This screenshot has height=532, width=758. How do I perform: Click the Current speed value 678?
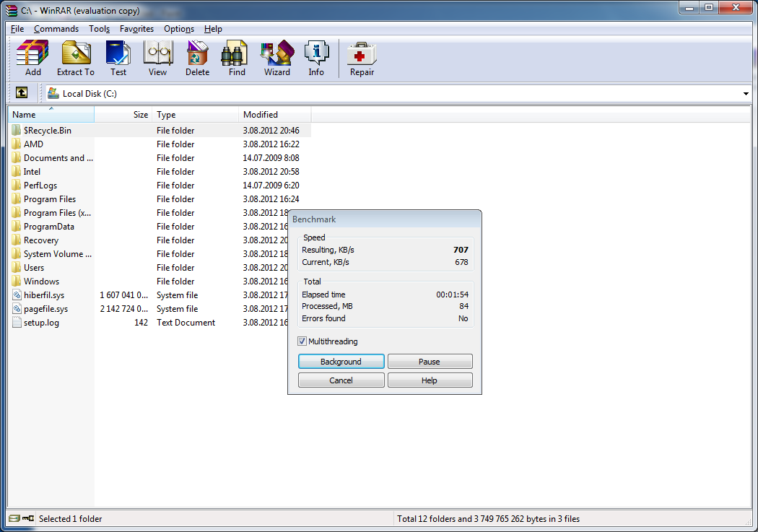(461, 262)
